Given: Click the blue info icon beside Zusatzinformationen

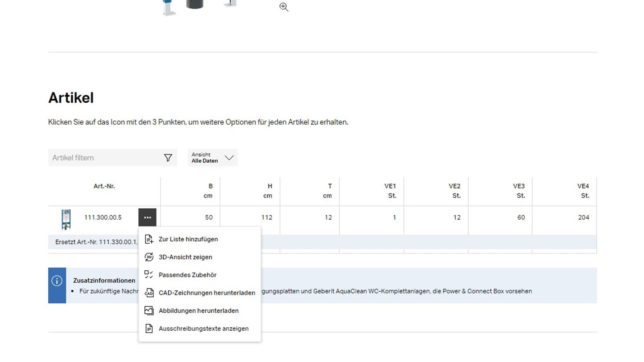Looking at the screenshot, I should click(57, 281).
